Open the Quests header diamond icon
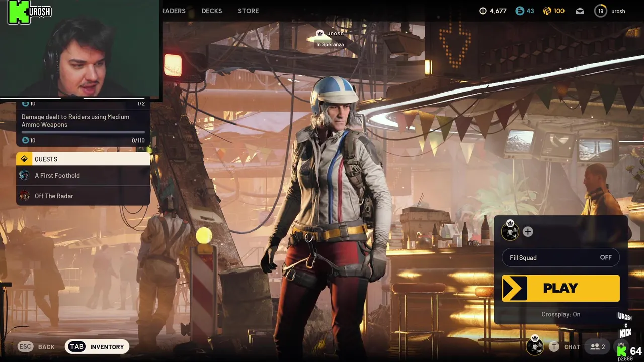 point(24,159)
